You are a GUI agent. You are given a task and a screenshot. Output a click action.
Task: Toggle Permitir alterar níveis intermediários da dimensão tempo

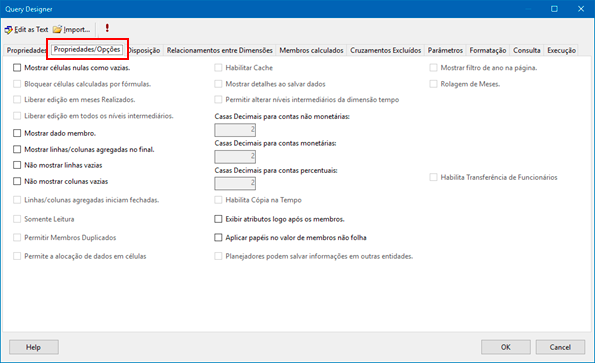[x=218, y=100]
